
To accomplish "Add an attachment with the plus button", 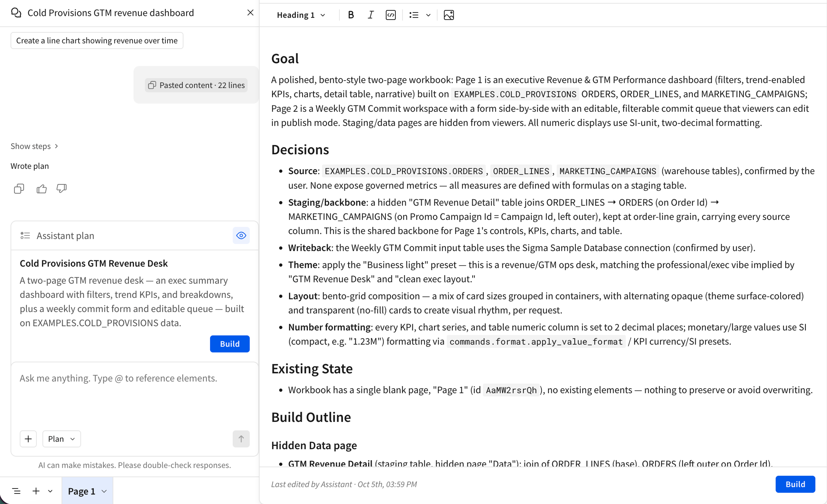I will click(28, 439).
